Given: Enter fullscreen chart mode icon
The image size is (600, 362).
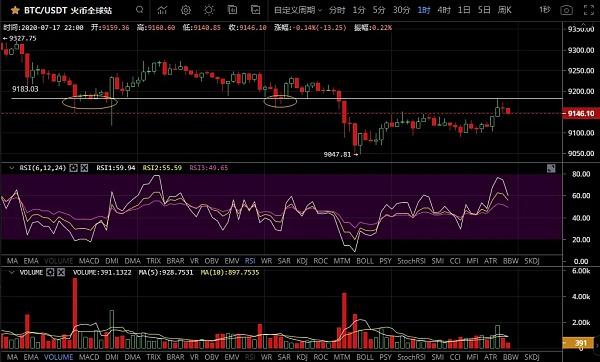Looking at the screenshot, I should tap(589, 10).
